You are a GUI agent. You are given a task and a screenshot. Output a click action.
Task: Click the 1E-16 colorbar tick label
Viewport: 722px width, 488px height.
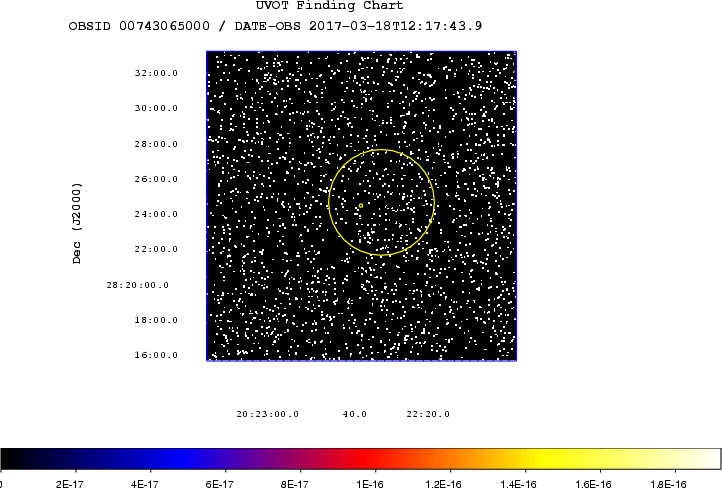370,484
